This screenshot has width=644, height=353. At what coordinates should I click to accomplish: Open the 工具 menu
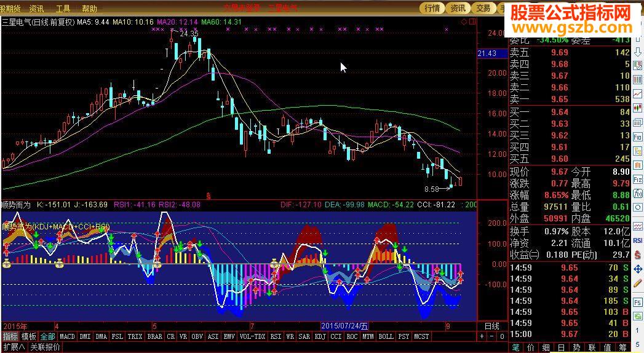click(x=63, y=9)
